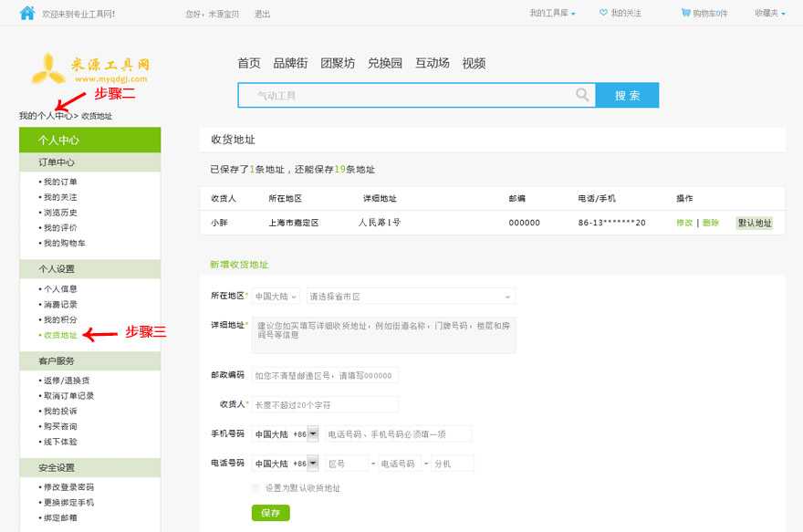This screenshot has width=803, height=532.
Task: Go to 首页 navigation tab
Action: [249, 63]
